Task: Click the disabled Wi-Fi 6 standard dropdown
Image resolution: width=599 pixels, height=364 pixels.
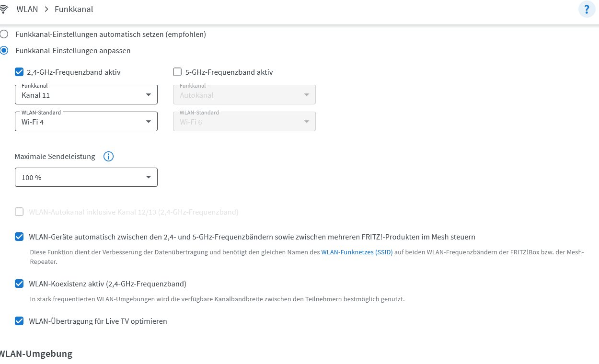Action: coord(244,122)
